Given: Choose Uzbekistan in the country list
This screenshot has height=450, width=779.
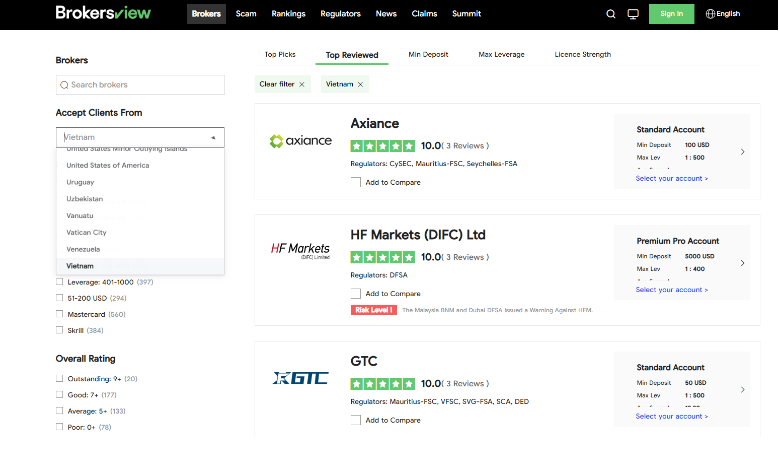Looking at the screenshot, I should pyautogui.click(x=140, y=199).
